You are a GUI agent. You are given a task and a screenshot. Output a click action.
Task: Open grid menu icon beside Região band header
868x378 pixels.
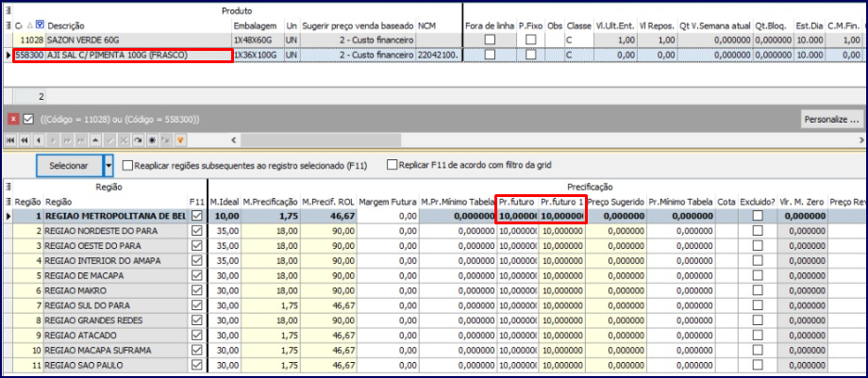pos(8,187)
